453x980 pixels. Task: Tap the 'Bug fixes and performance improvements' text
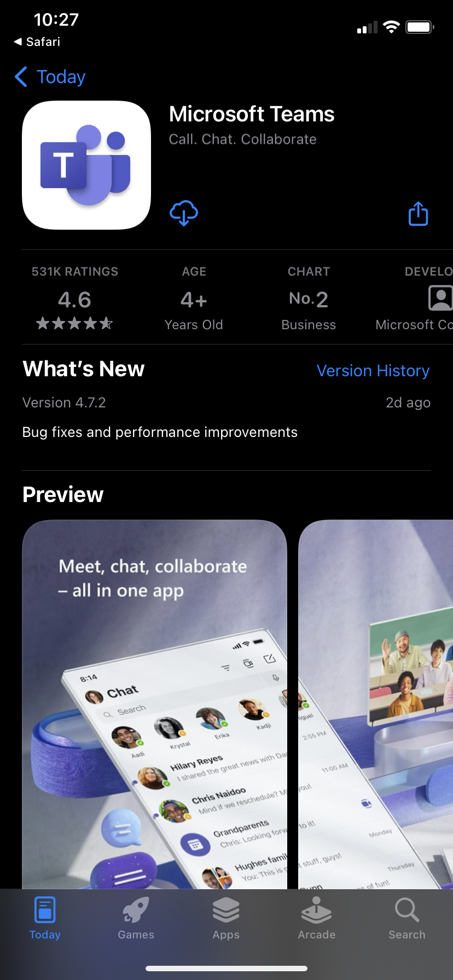pyautogui.click(x=160, y=433)
